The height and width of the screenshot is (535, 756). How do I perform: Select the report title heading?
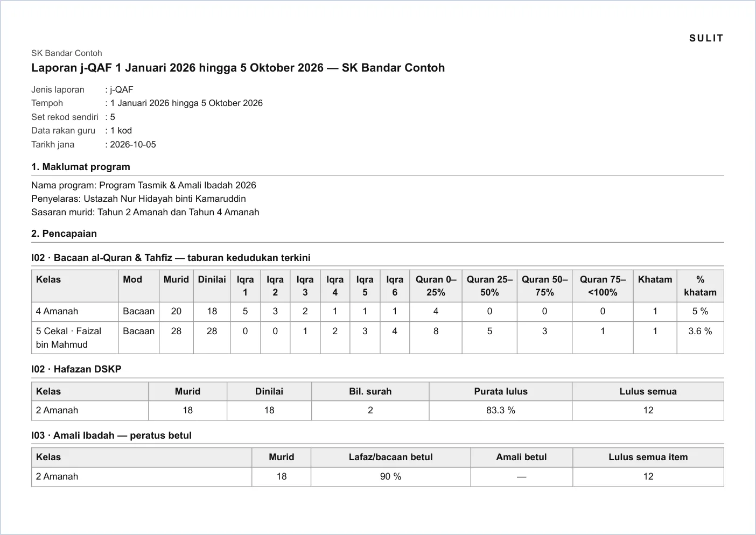click(238, 68)
